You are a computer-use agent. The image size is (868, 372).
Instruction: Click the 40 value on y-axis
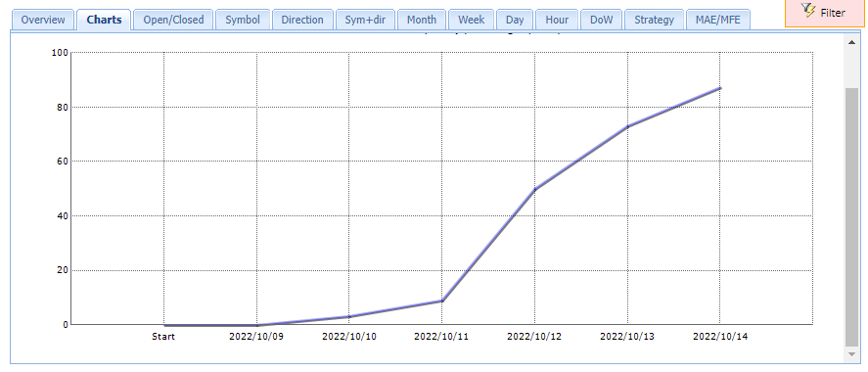pyautogui.click(x=62, y=216)
